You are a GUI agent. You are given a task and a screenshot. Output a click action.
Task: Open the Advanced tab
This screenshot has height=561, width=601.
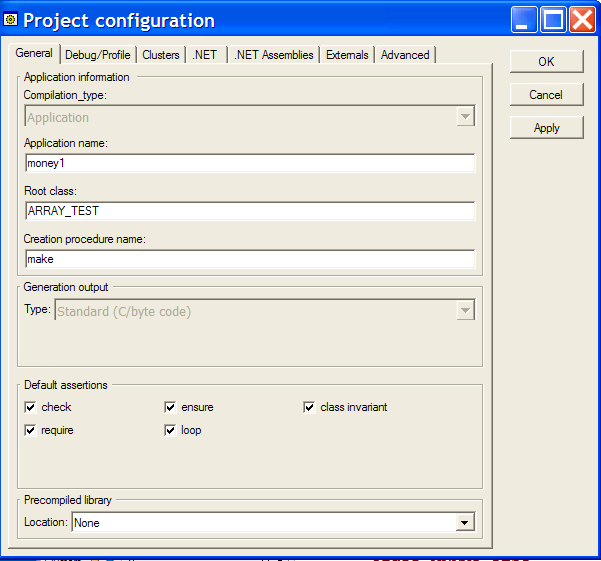pyautogui.click(x=405, y=55)
